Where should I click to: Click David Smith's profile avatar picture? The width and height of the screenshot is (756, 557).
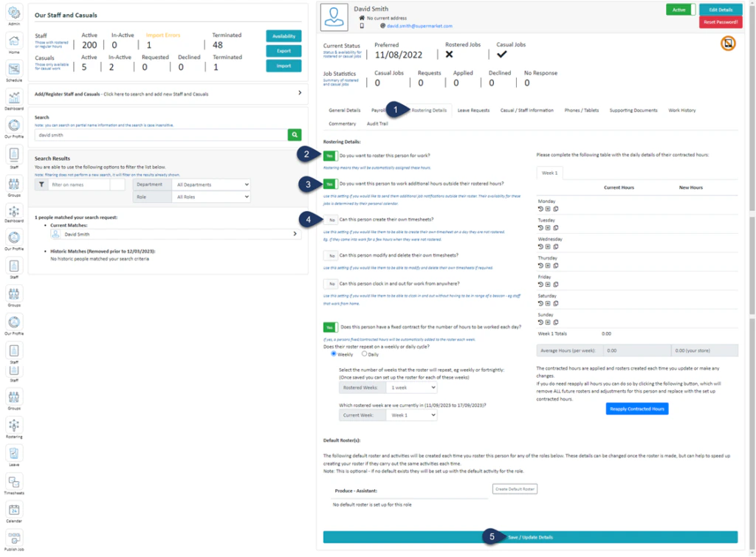point(334,17)
